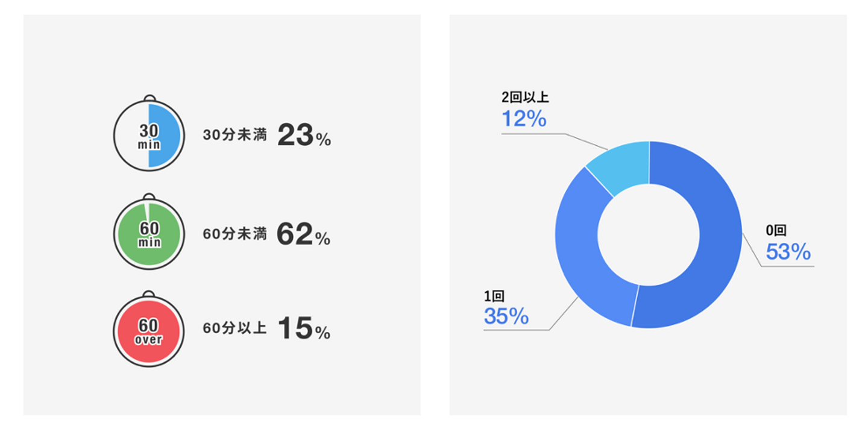This screenshot has width=868, height=432.
Task: Click the 2回以上 chart label
Action: 525,98
